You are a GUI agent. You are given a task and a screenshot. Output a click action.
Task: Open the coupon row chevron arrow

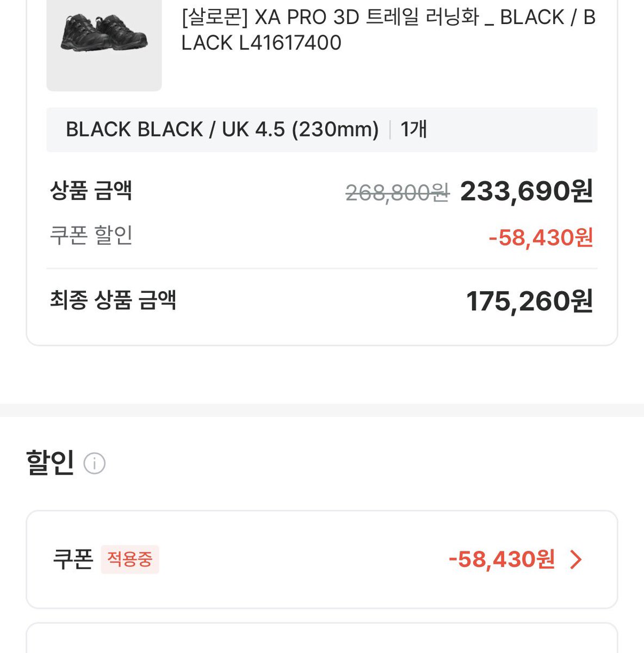(575, 559)
